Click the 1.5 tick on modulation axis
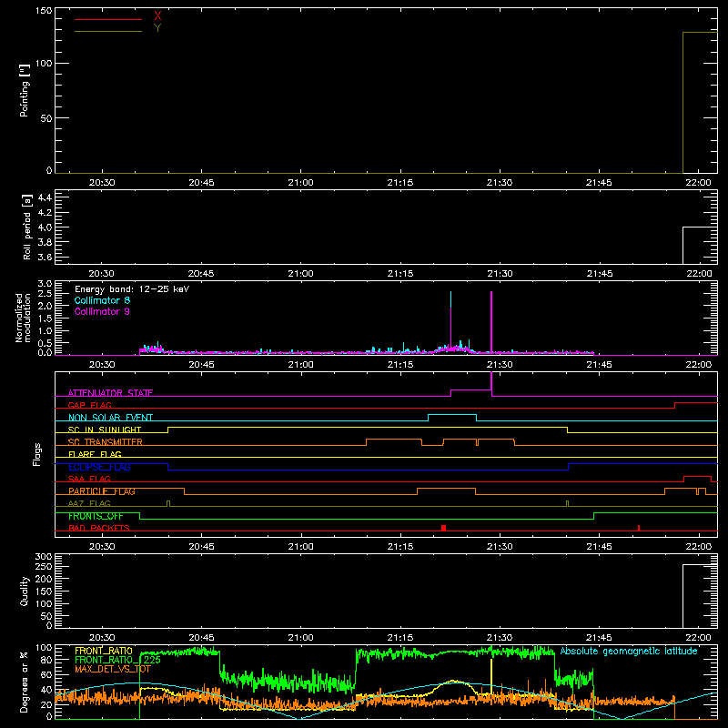Image resolution: width=728 pixels, height=728 pixels. tap(45, 318)
